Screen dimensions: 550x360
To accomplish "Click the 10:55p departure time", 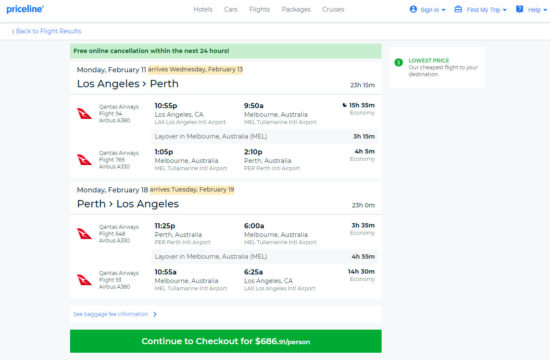I will tap(166, 106).
